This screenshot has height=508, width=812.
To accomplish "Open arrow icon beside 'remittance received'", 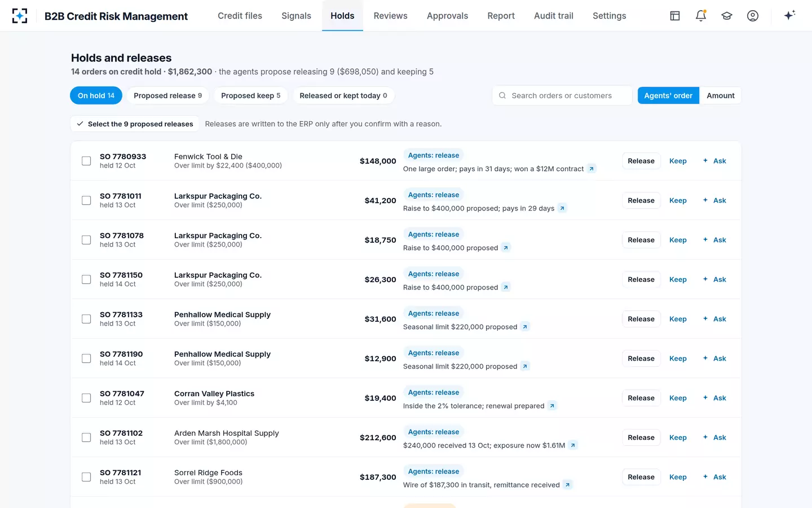I will (x=568, y=485).
